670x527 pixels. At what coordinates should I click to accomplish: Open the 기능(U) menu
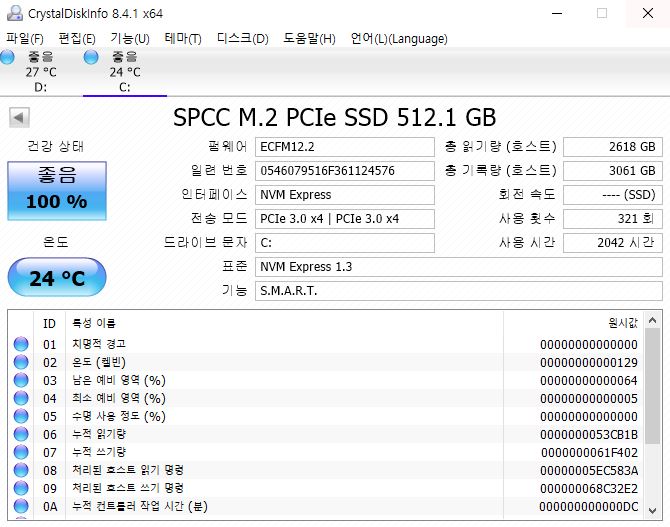point(130,39)
